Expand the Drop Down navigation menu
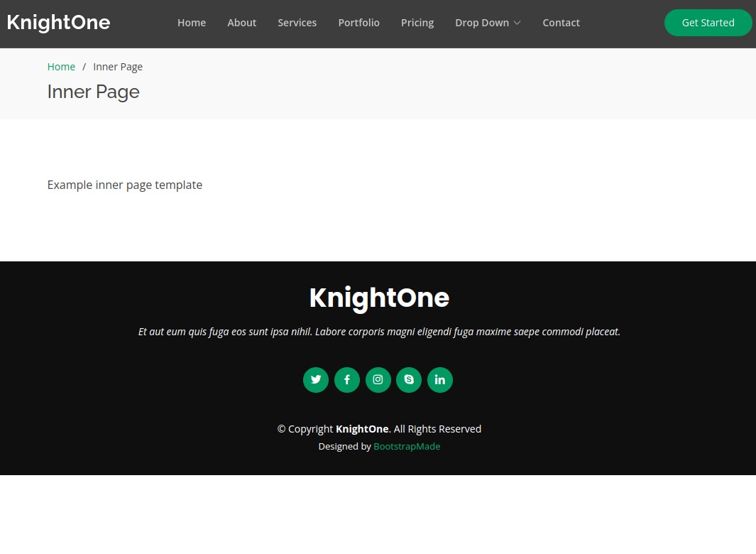756x554 pixels. pyautogui.click(x=488, y=23)
